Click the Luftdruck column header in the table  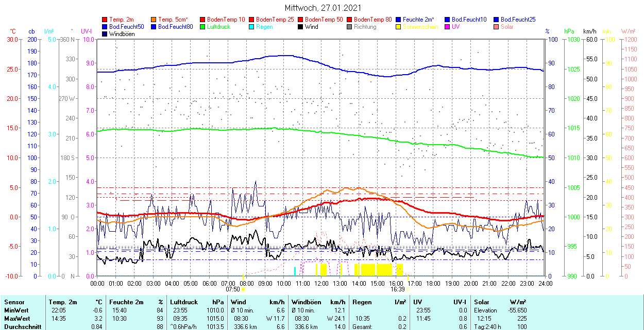183,302
